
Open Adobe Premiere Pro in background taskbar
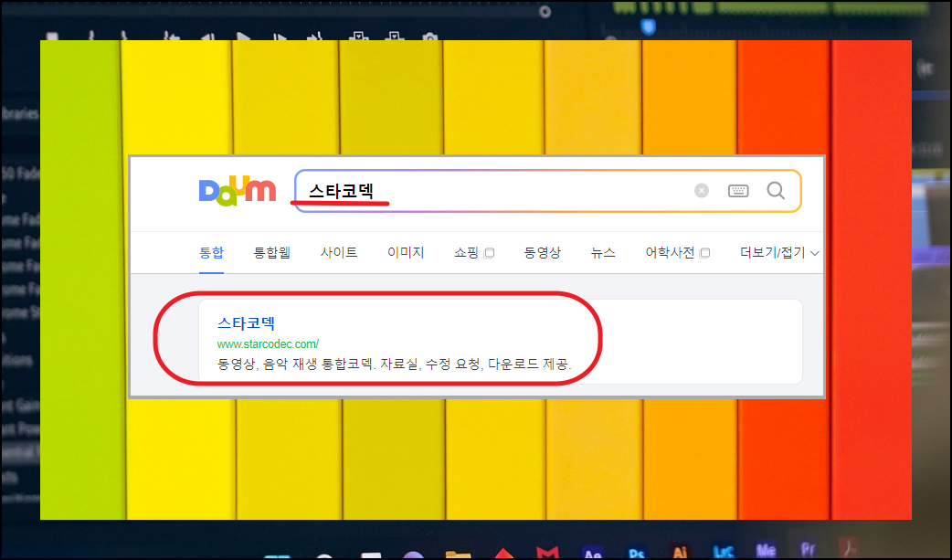(x=808, y=550)
